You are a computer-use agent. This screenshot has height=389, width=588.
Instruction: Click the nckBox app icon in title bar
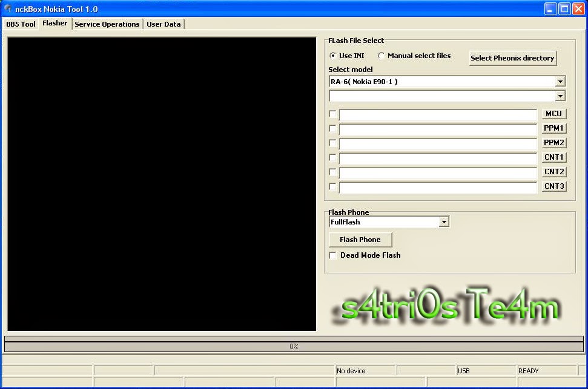pyautogui.click(x=7, y=8)
